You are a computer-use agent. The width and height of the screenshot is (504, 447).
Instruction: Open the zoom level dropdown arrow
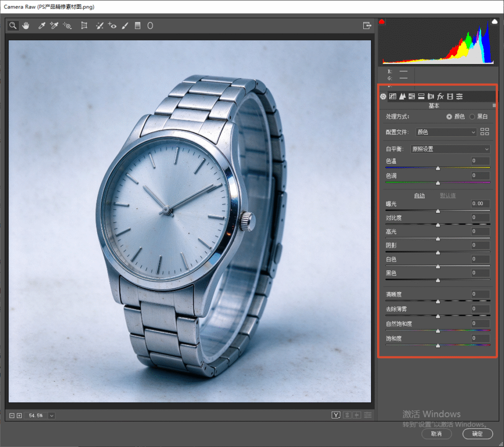(x=51, y=416)
